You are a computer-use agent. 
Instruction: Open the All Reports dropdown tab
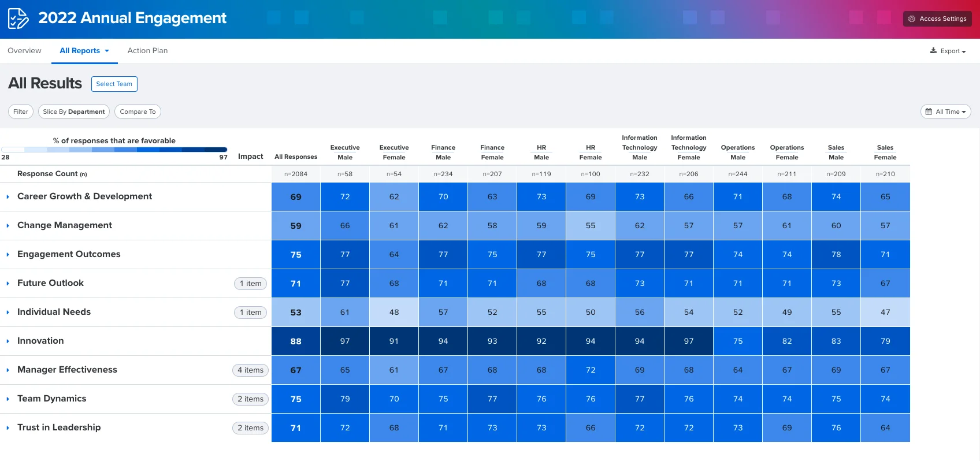pyautogui.click(x=84, y=51)
